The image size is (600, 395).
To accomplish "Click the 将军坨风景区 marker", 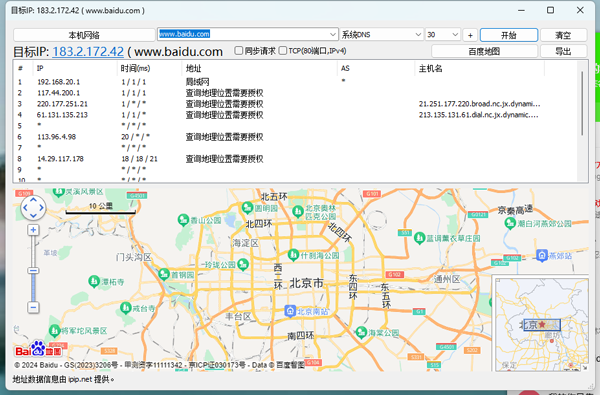I will tap(55, 330).
